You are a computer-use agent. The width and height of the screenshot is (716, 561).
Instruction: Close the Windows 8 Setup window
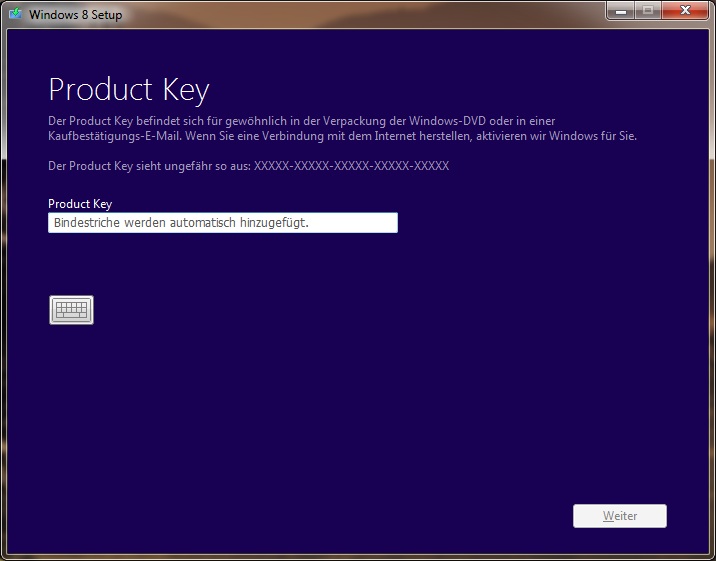pyautogui.click(x=684, y=12)
